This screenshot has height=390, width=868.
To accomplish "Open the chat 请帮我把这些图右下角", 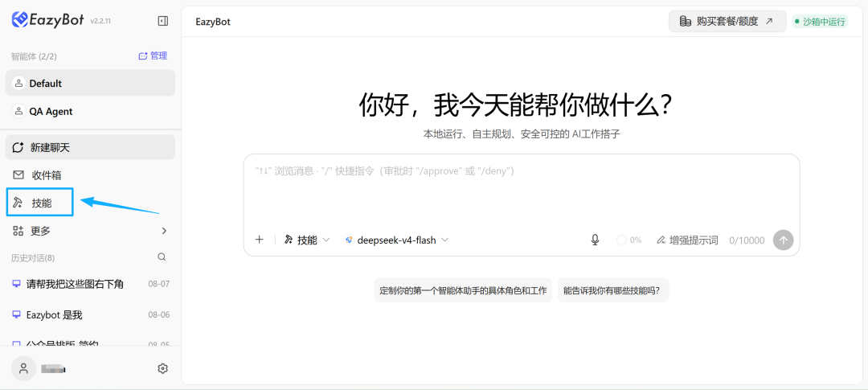I will pos(90,284).
